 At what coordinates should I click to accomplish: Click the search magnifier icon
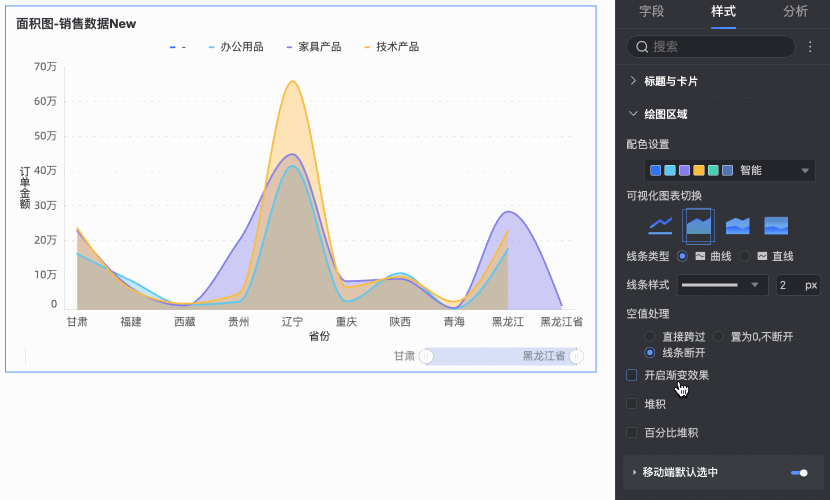642,47
